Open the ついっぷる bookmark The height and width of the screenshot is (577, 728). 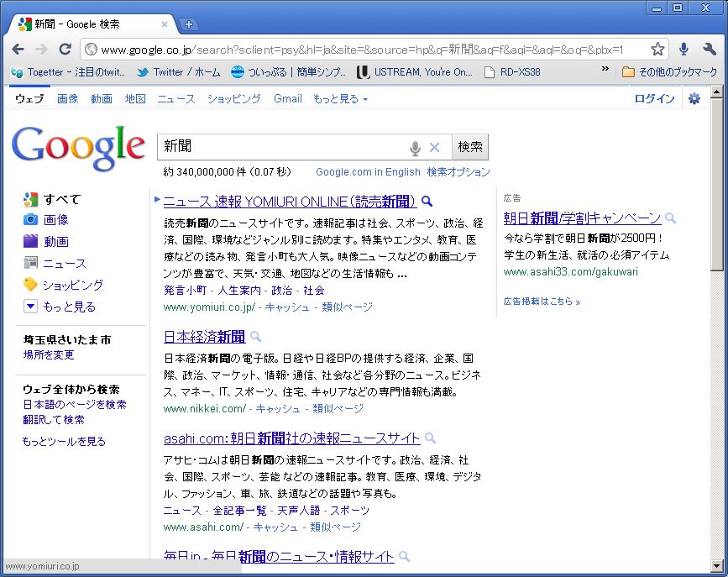(288, 72)
